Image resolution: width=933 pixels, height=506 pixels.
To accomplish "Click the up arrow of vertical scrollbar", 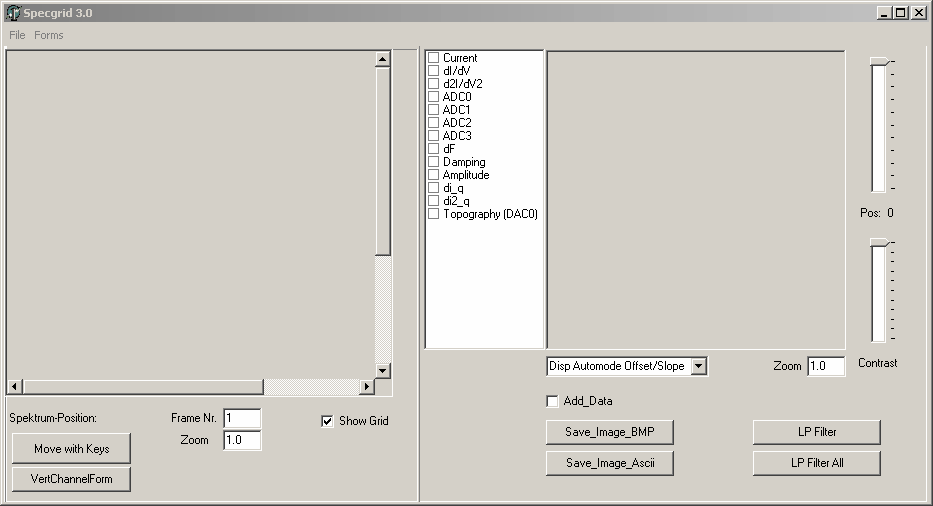I will point(383,59).
